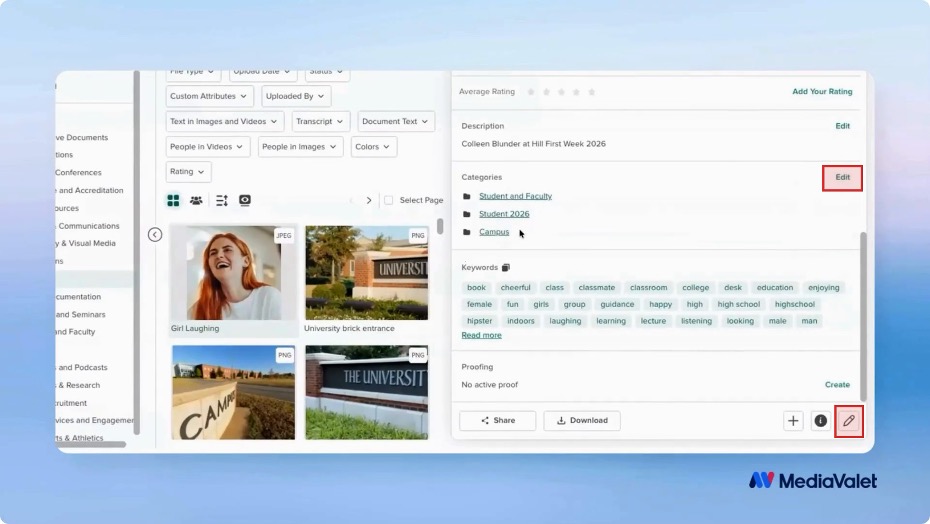Screen dimensions: 930x524
Task: Expand Text in Images and Videos filter
Action: pyautogui.click(x=224, y=122)
